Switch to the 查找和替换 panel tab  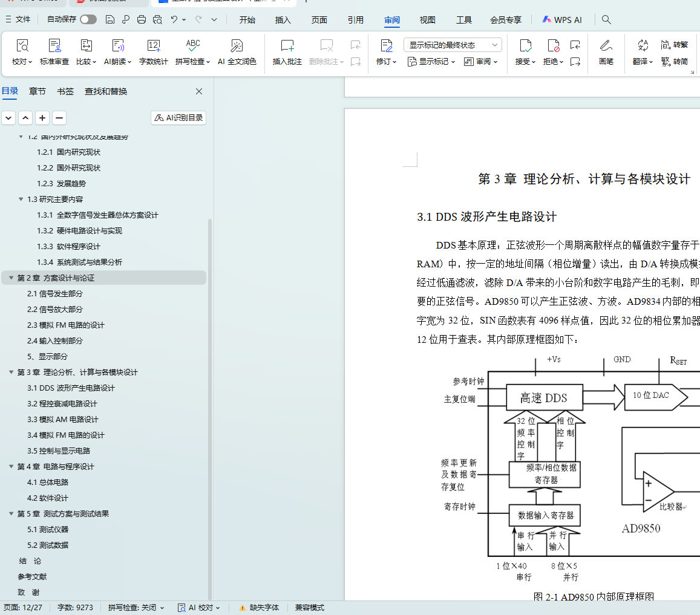coord(106,91)
